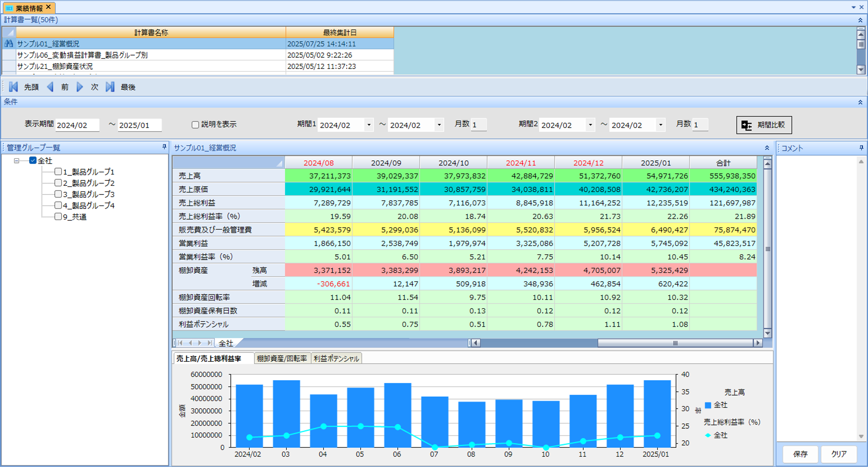Screen dimensions: 868x467
Task: Click vertical scrollbar thumb of data grid
Action: coord(767,249)
